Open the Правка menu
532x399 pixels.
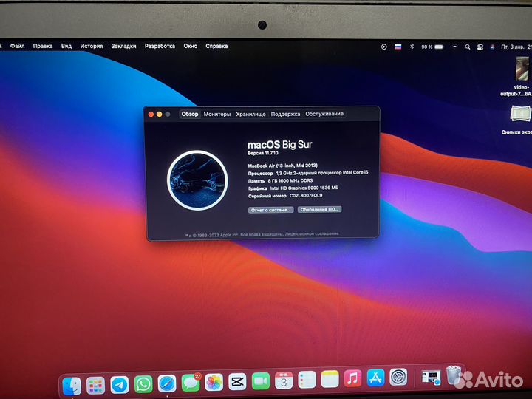(x=43, y=46)
